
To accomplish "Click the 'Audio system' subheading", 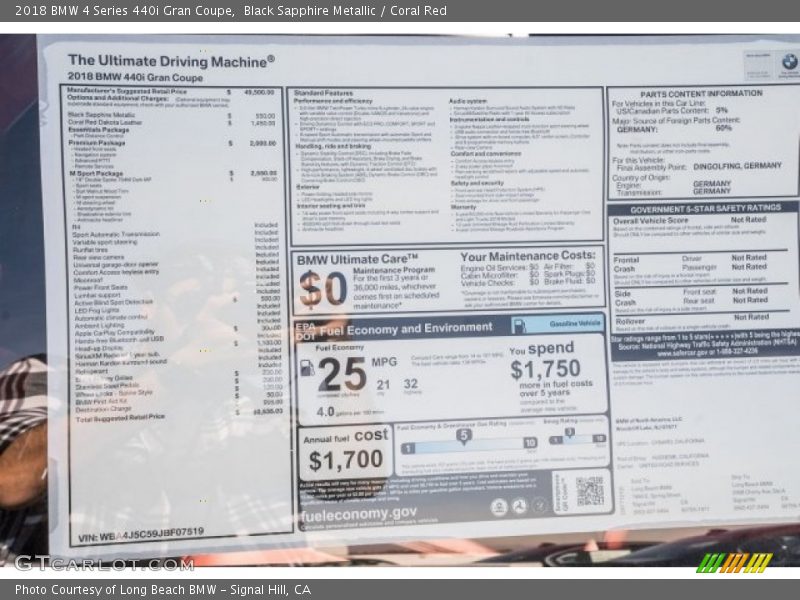I will coord(468,101).
